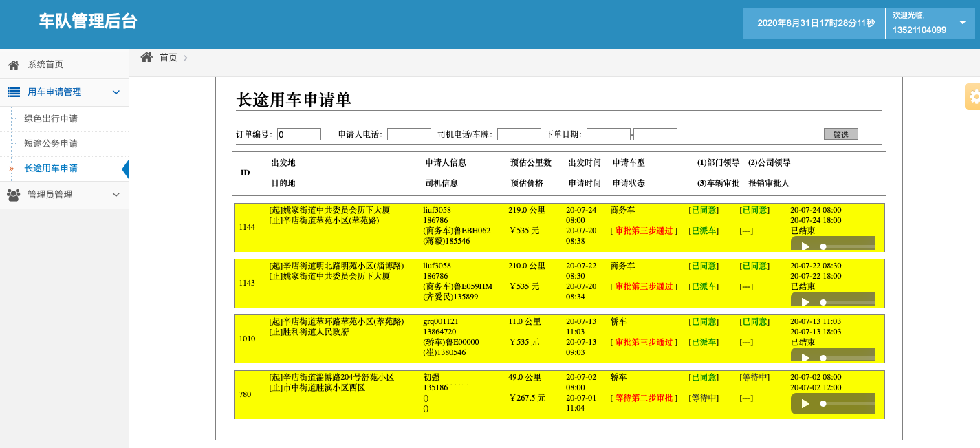
Task: Play the audio for order 1143
Action: point(805,301)
